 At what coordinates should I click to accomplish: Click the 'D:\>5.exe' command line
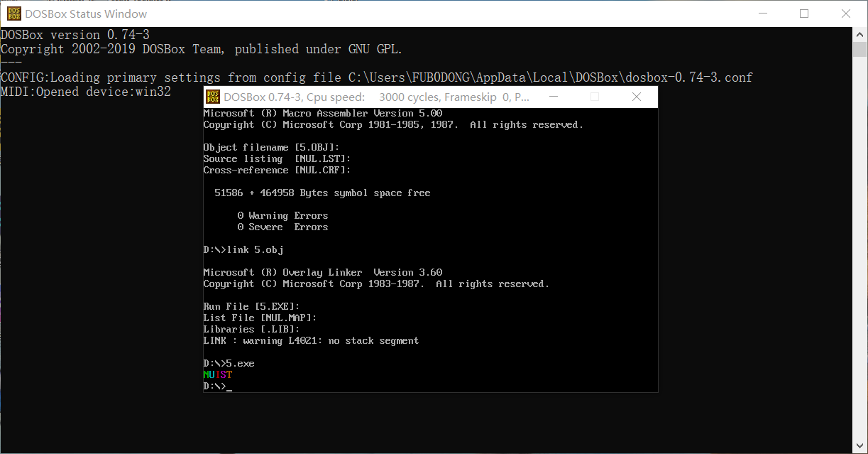coord(229,364)
